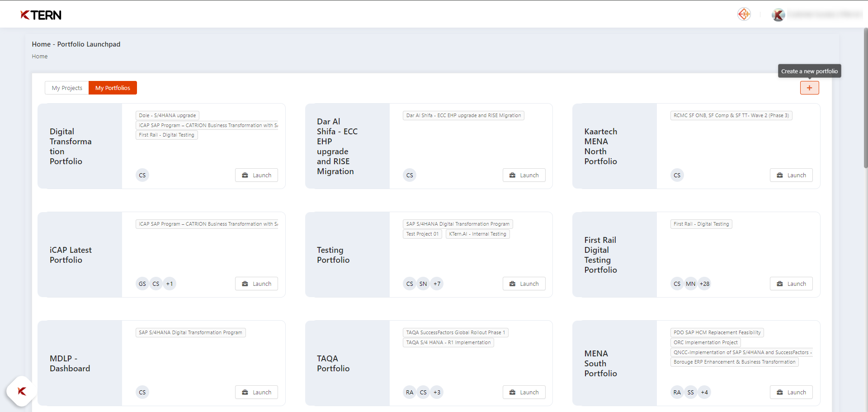Image resolution: width=868 pixels, height=412 pixels.
Task: Click TAQA S/4 HANA R1 Implementation tag
Action: coord(448,342)
